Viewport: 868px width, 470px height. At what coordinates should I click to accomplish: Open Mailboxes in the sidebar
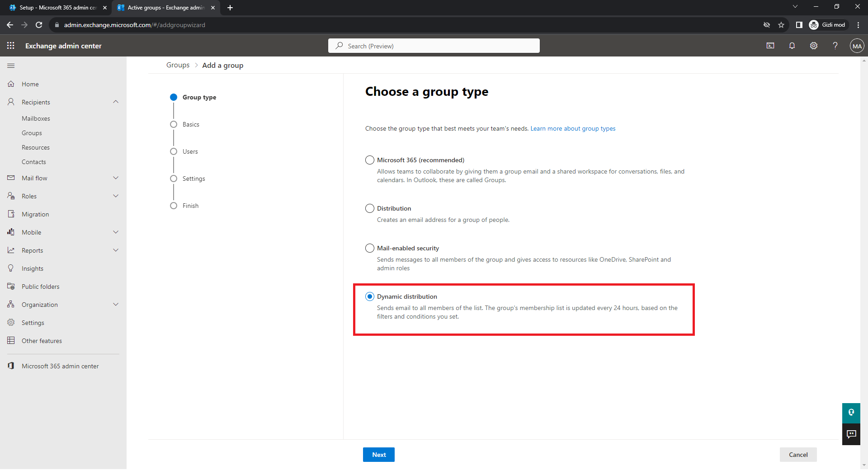(x=36, y=118)
